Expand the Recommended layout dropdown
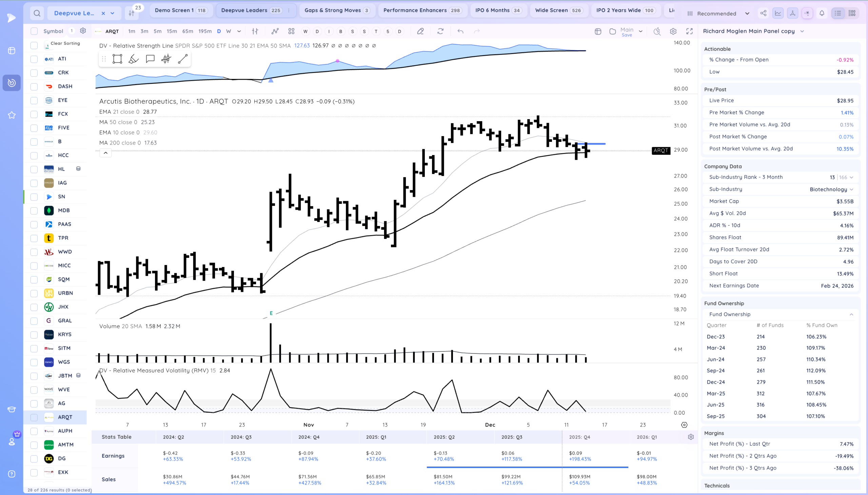Screen dimensions: 868x495 747,14
